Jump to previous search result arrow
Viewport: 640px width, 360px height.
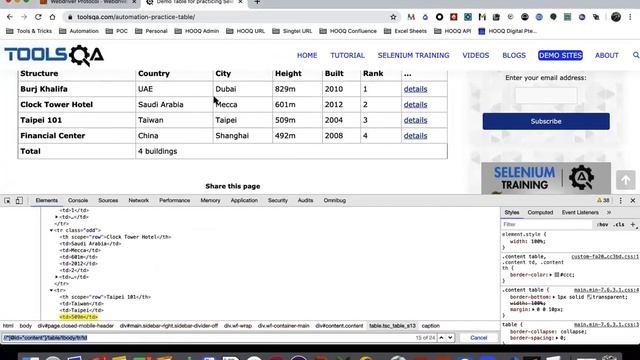(441, 338)
